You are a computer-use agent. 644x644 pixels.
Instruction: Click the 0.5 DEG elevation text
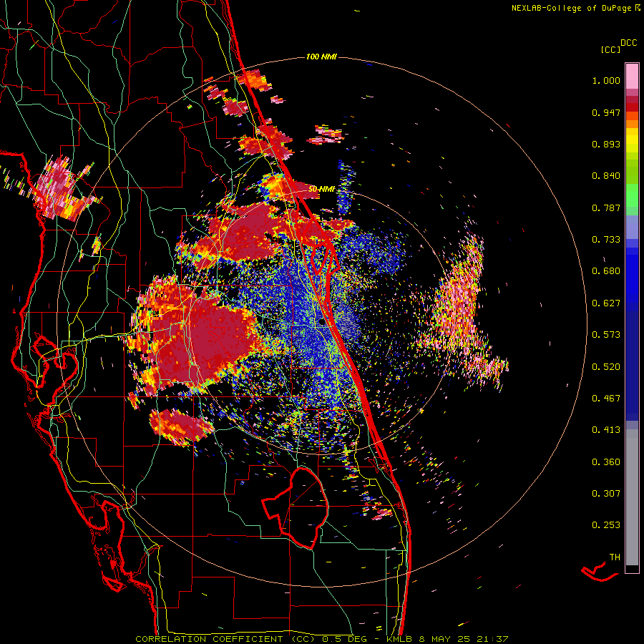[346, 639]
